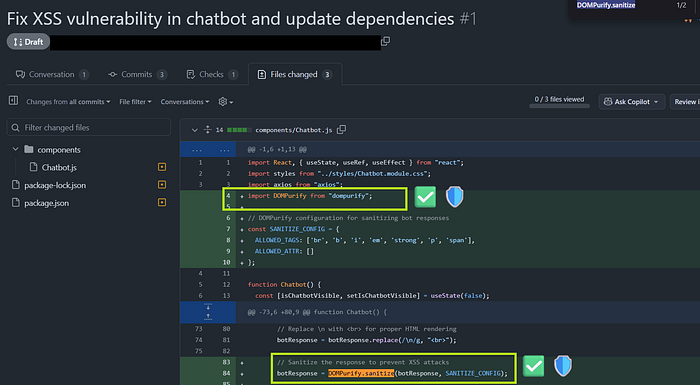Click the changes count 14 for Chatbot.js

click(219, 130)
